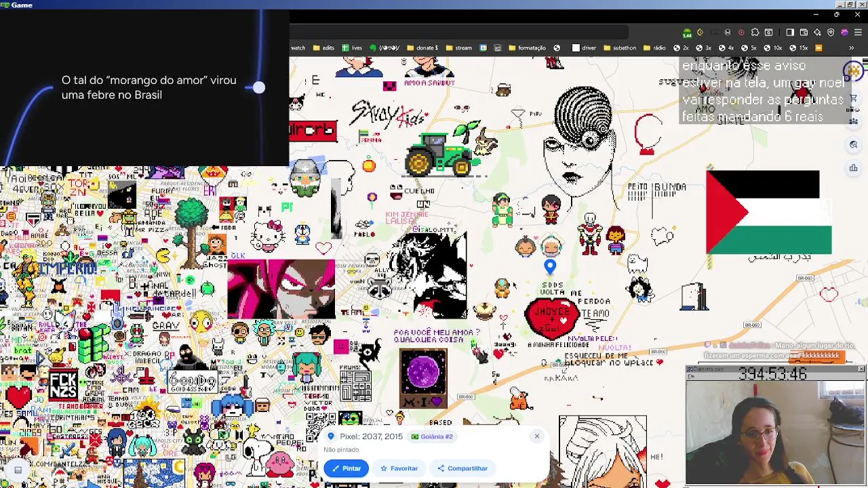Image resolution: width=868 pixels, height=488 pixels.
Task: Open the 'driver' bookmark
Action: [584, 48]
